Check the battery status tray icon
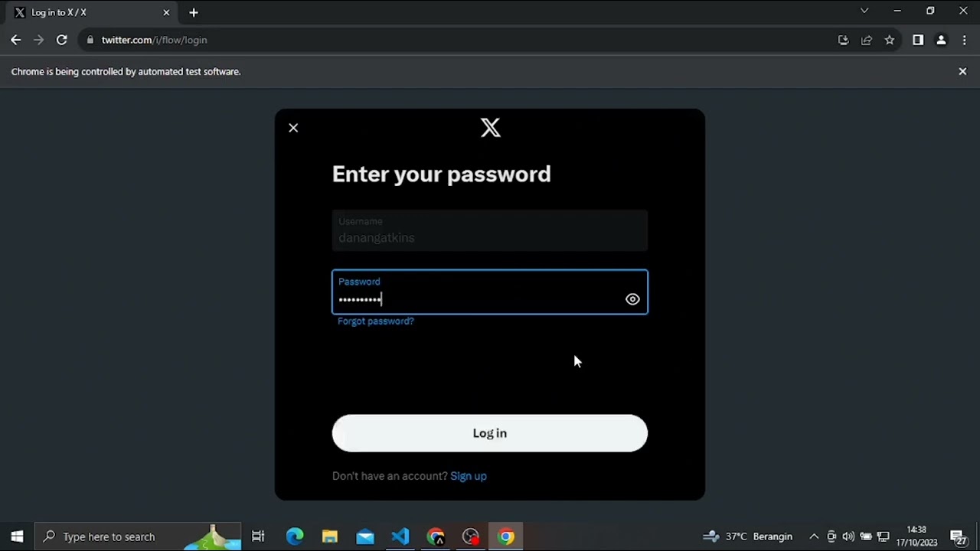This screenshot has width=980, height=551. coord(866,536)
